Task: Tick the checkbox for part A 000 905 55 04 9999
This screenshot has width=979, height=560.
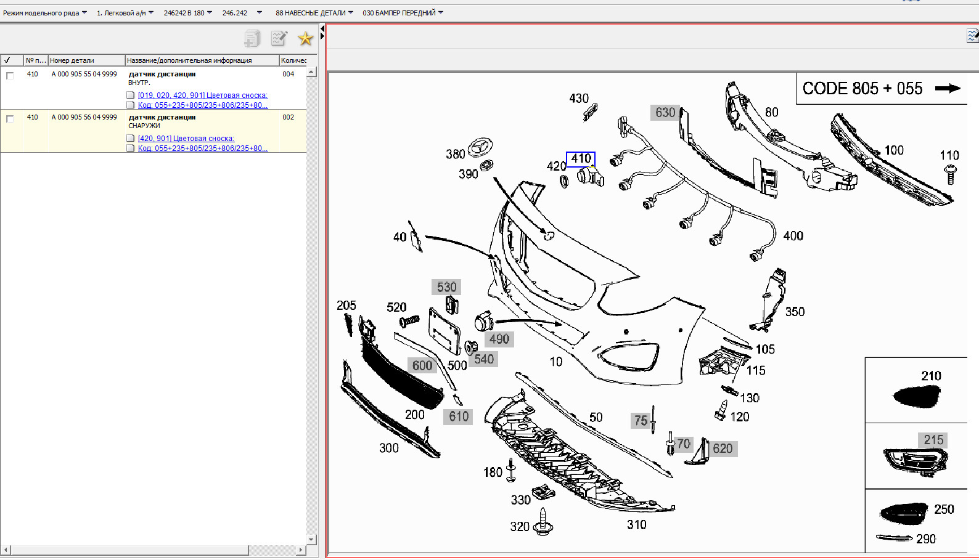Action: click(x=10, y=76)
